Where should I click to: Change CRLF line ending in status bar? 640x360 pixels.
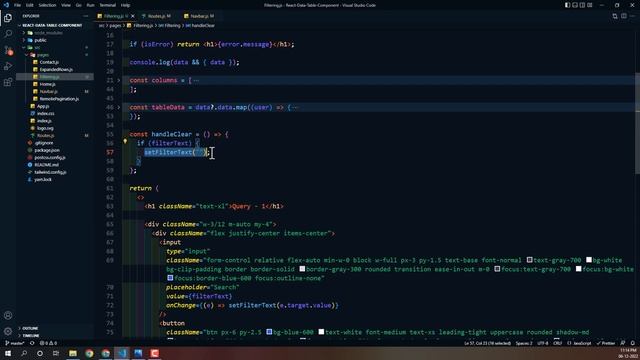(x=558, y=343)
